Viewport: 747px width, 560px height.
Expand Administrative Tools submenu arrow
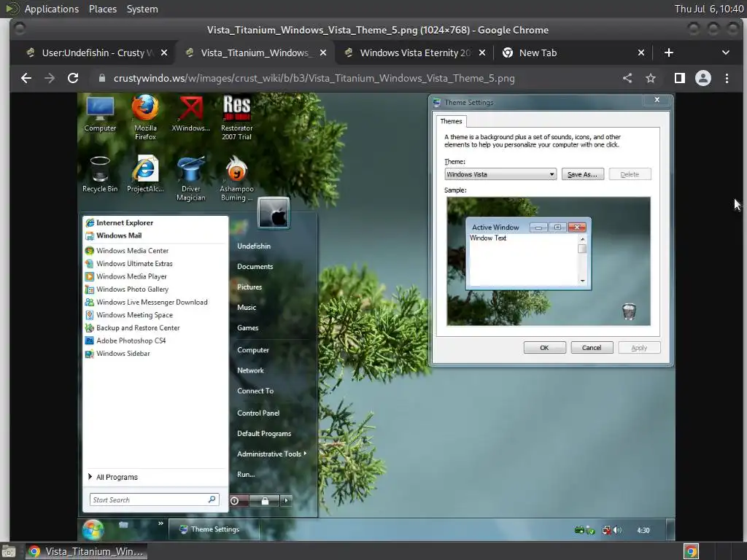[x=305, y=454]
